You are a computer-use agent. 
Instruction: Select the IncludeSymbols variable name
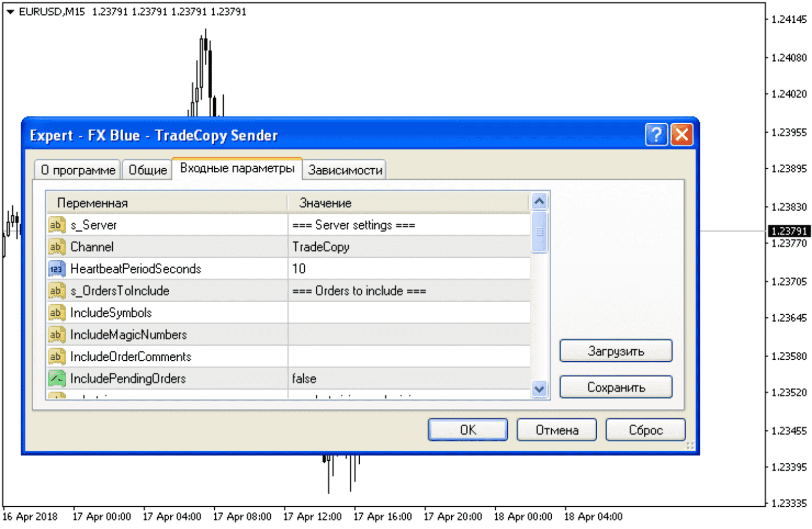[111, 313]
